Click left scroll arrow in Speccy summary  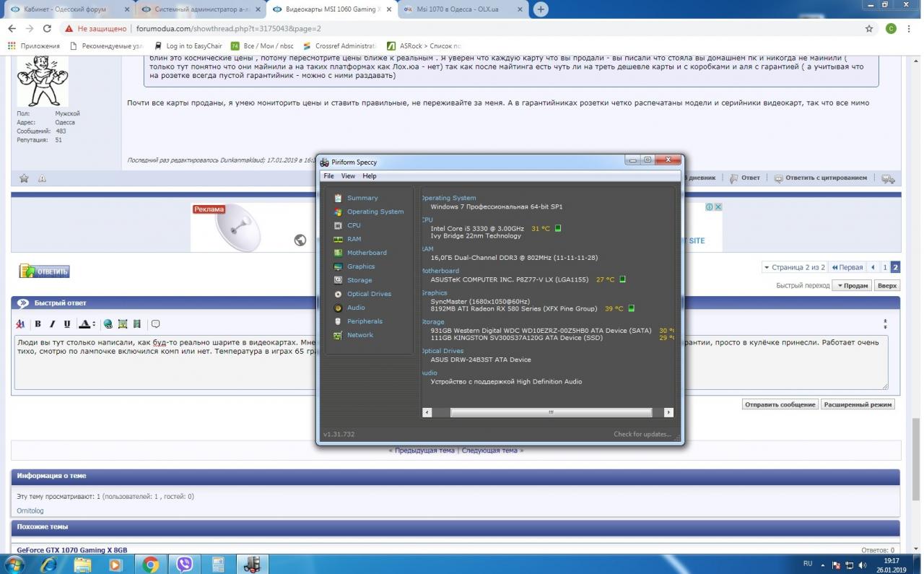(427, 412)
